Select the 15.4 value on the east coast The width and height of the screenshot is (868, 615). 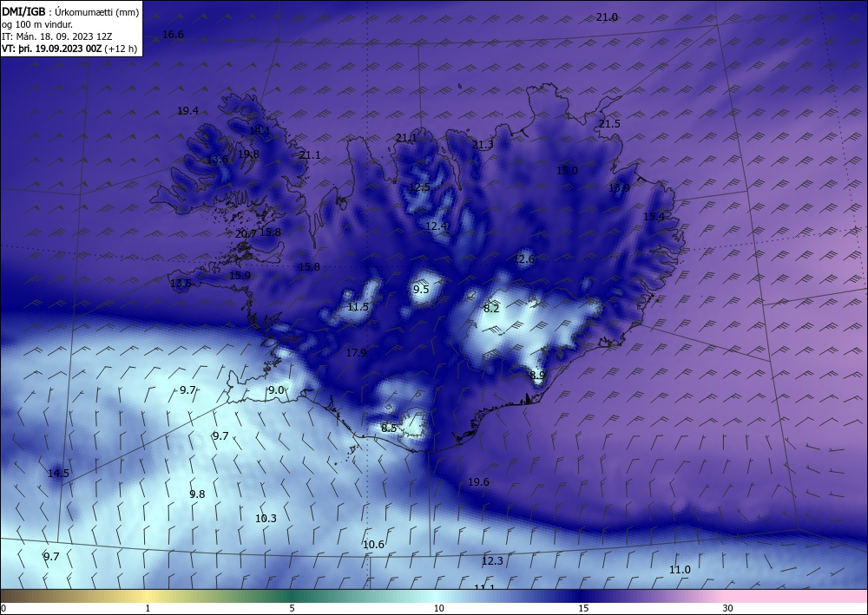coord(654,217)
